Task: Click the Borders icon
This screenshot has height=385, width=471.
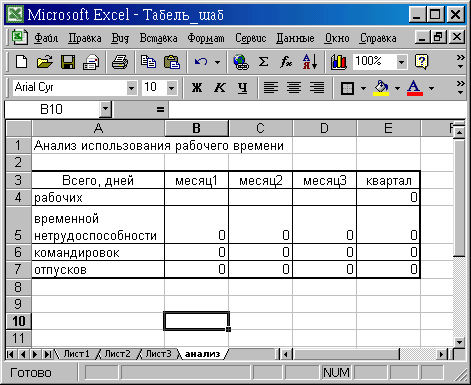Action: click(x=347, y=88)
